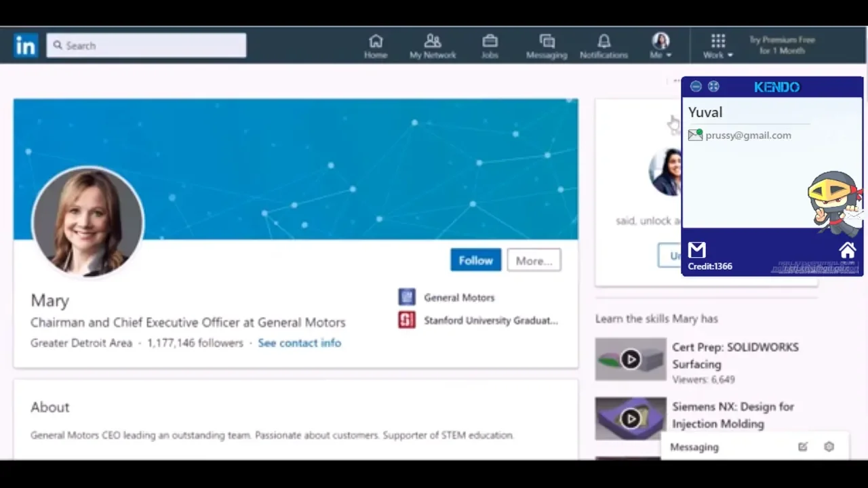This screenshot has height=488, width=868.
Task: Click the LinkedIn logo icon
Action: pos(26,46)
